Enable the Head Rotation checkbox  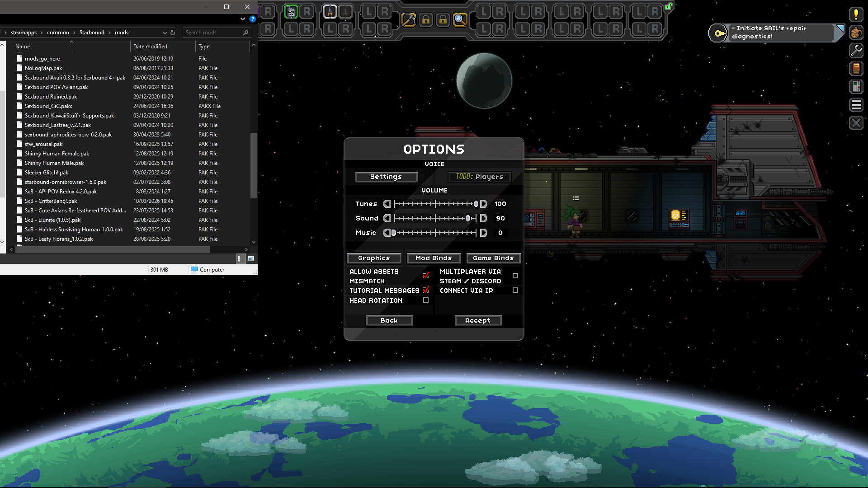(x=426, y=300)
